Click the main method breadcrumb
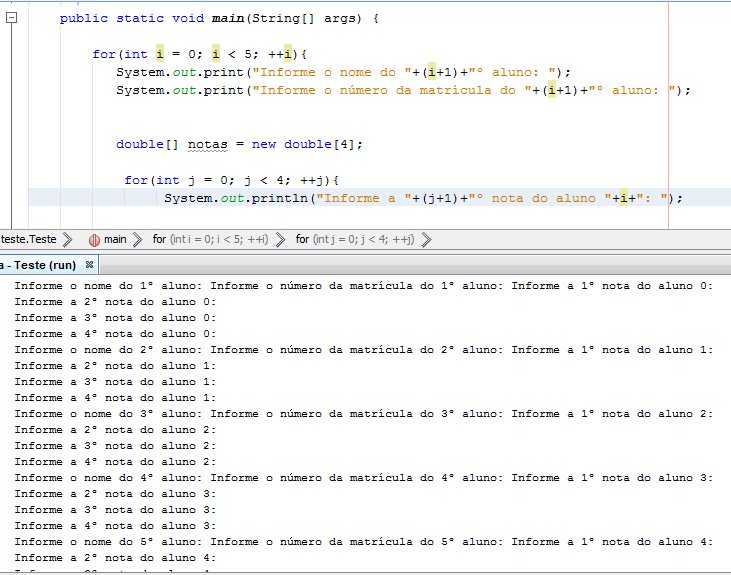Viewport: 731px width, 575px height. pyautogui.click(x=115, y=239)
